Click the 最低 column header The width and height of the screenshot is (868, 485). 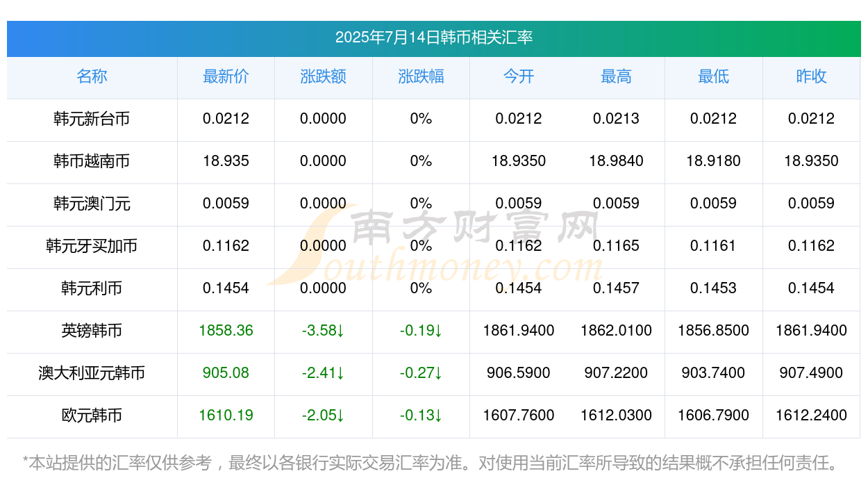coord(714,76)
